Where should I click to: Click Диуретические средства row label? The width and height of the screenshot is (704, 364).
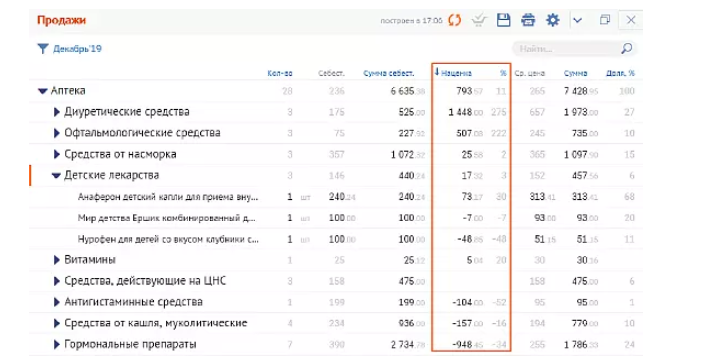(127, 112)
